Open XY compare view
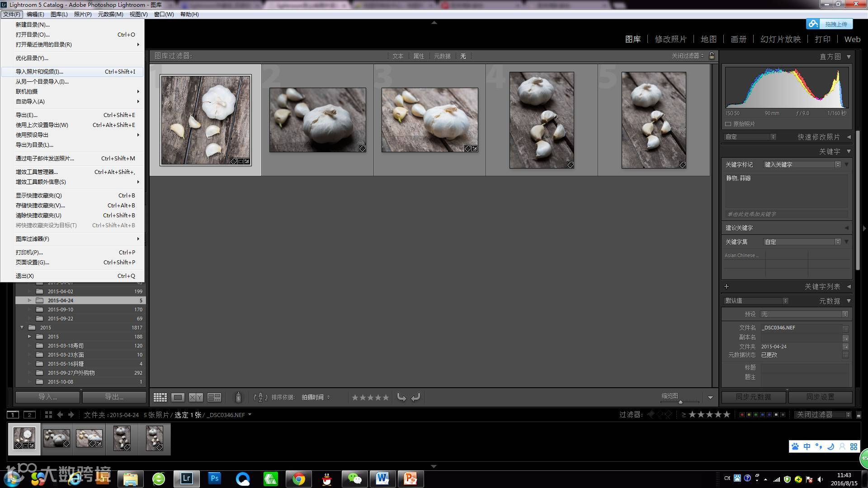The image size is (868, 488). pos(196,397)
